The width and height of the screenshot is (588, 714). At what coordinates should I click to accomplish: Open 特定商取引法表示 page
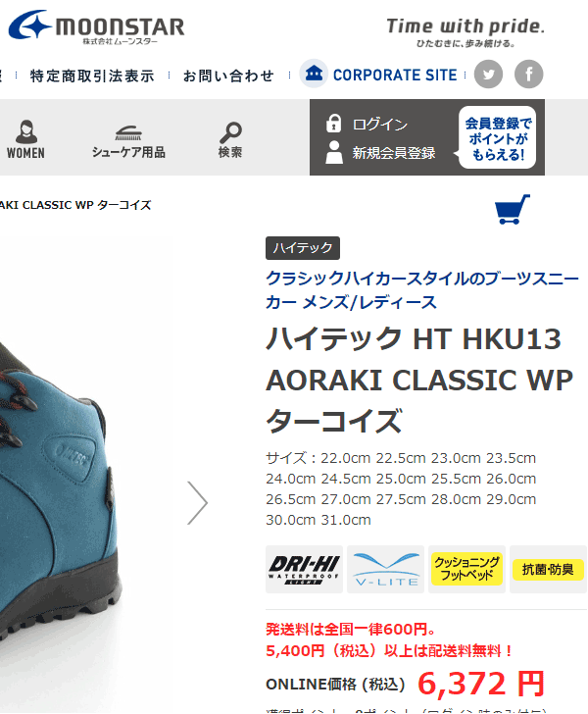(x=92, y=76)
